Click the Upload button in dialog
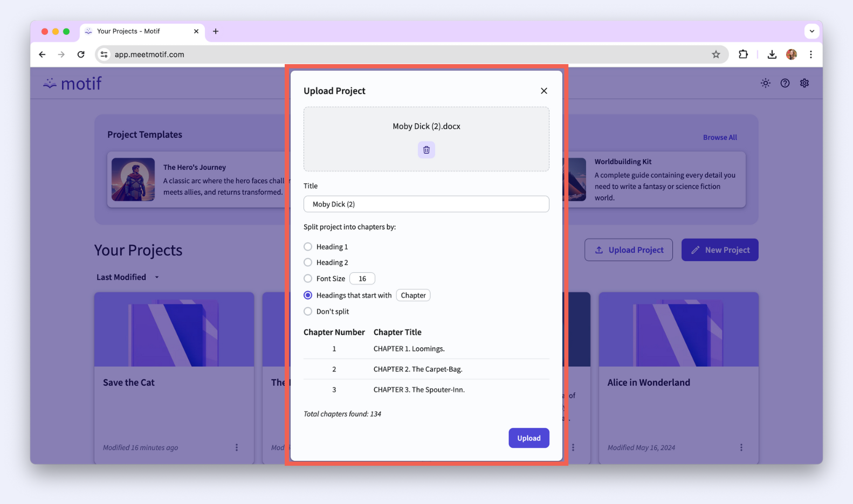 point(528,438)
